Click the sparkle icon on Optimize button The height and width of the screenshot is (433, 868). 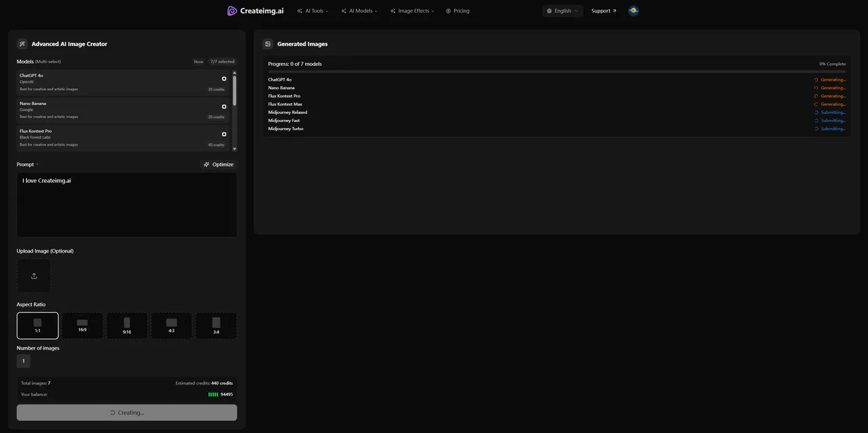(207, 165)
